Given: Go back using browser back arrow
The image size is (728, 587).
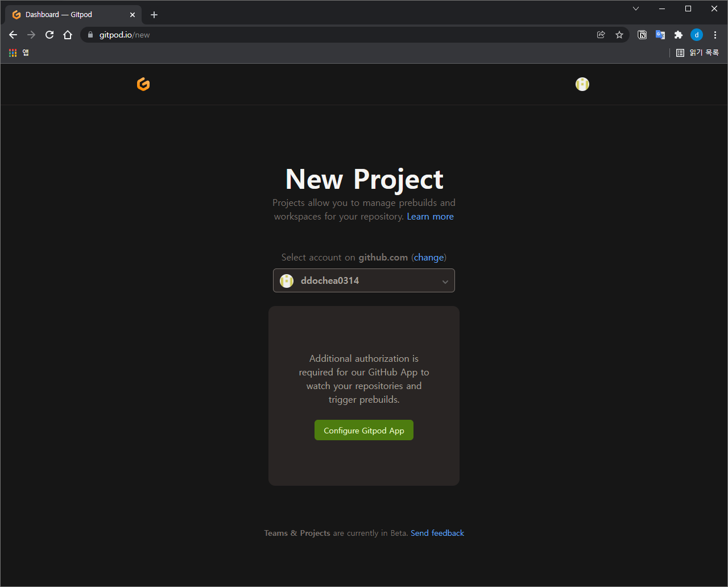Looking at the screenshot, I should (x=13, y=35).
